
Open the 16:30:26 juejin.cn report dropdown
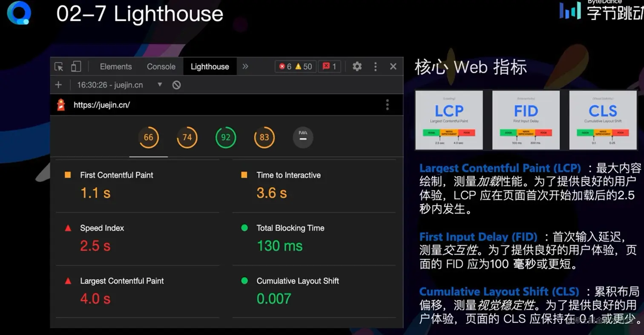[120, 85]
